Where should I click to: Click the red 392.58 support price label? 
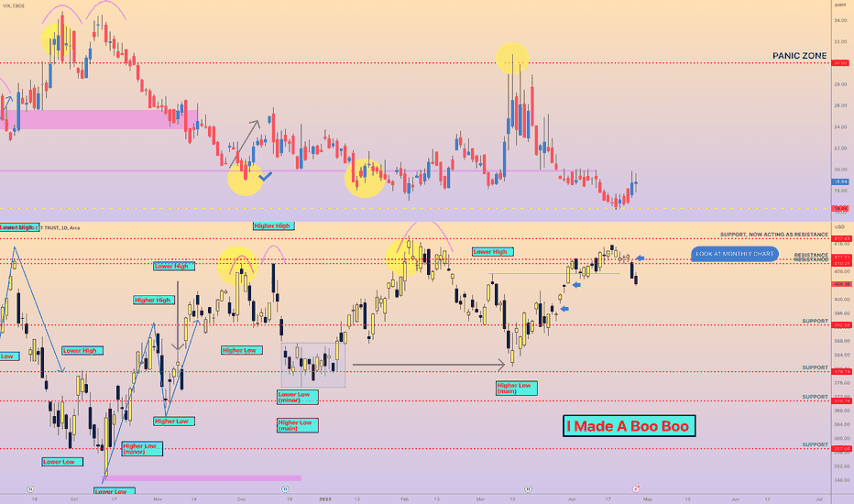[x=841, y=325]
